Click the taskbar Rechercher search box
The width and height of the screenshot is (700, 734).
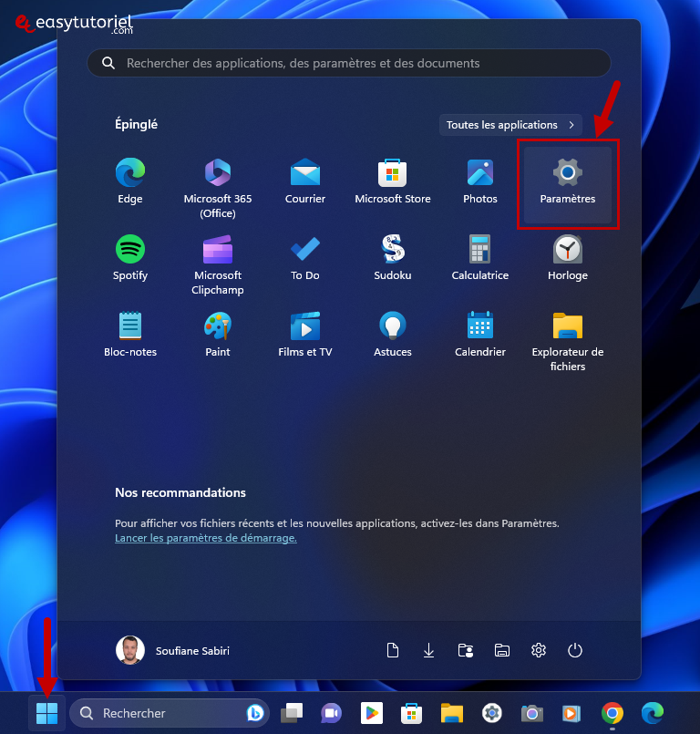[170, 713]
